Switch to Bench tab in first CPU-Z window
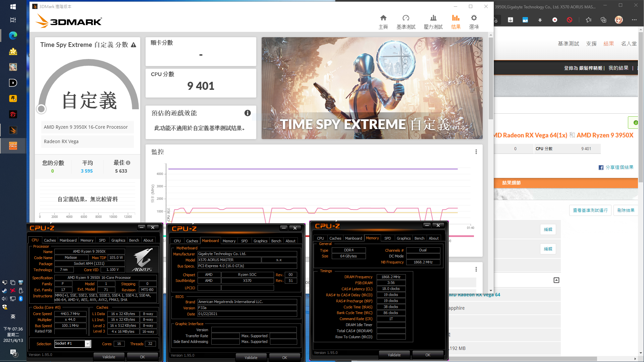Image resolution: width=644 pixels, height=362 pixels. tap(134, 240)
